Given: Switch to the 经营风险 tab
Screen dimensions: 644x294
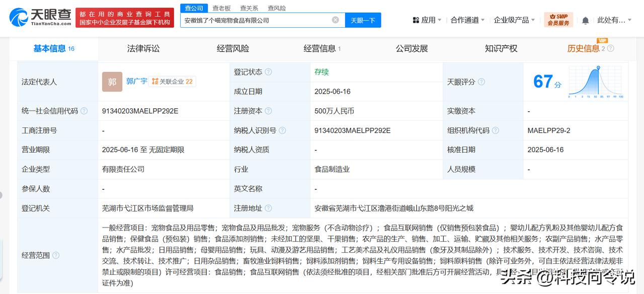Looking at the screenshot, I should point(233,48).
